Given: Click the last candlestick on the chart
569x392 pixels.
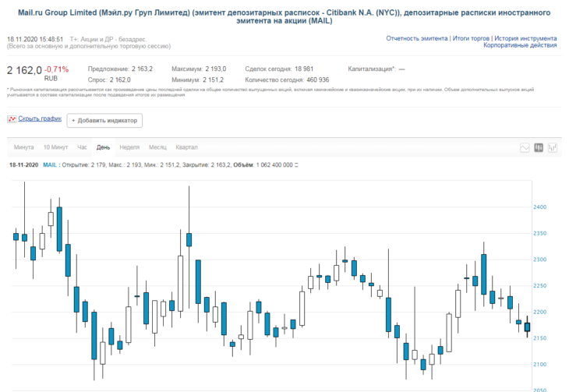Looking at the screenshot, I should pyautogui.click(x=527, y=327).
